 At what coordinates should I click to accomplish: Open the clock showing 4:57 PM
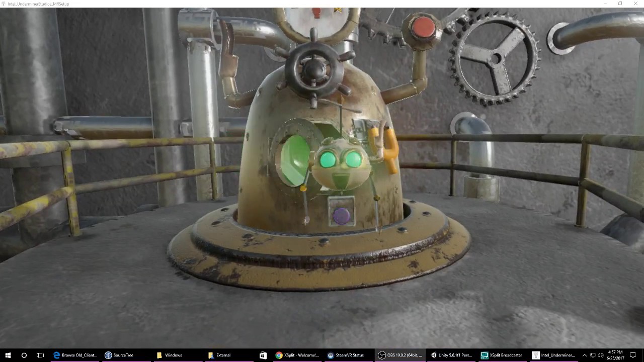click(x=615, y=355)
